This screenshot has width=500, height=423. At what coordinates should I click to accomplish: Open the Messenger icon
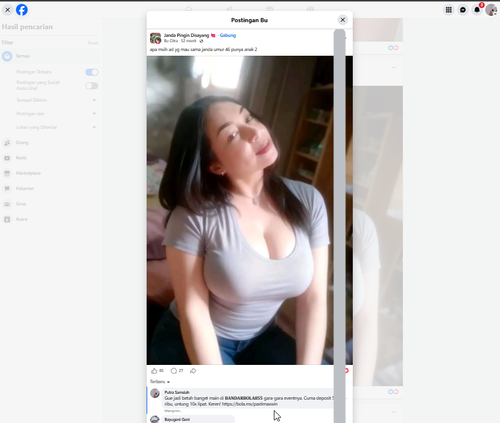coord(463,10)
